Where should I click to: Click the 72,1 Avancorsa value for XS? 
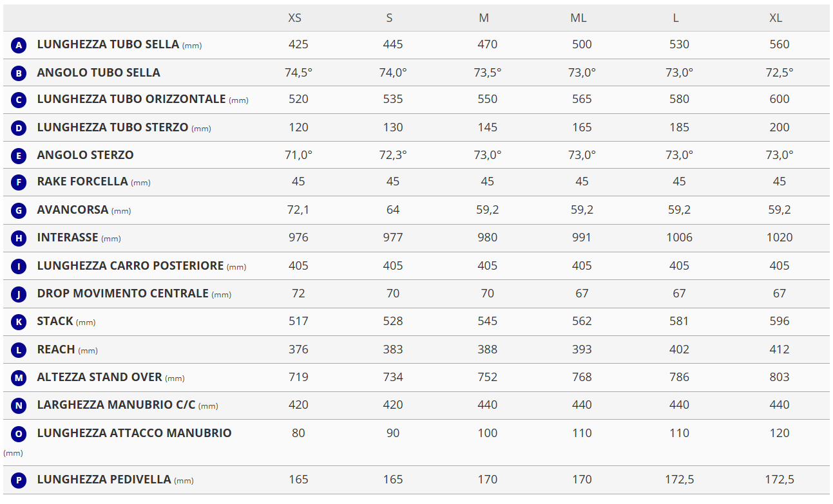tap(298, 210)
